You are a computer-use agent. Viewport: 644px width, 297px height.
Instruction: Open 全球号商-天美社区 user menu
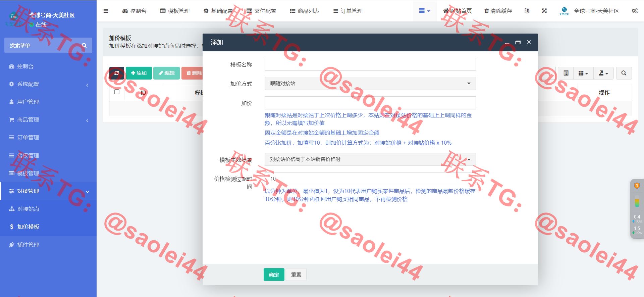click(x=589, y=11)
